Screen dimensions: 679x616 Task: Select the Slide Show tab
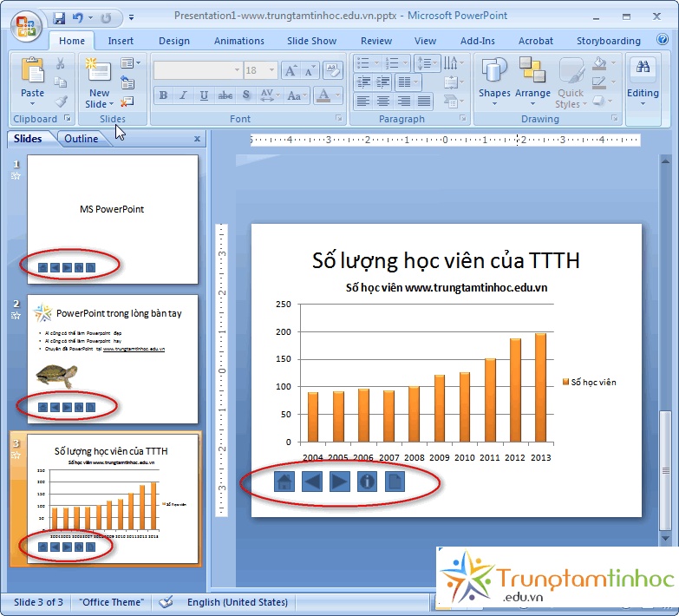pyautogui.click(x=312, y=41)
